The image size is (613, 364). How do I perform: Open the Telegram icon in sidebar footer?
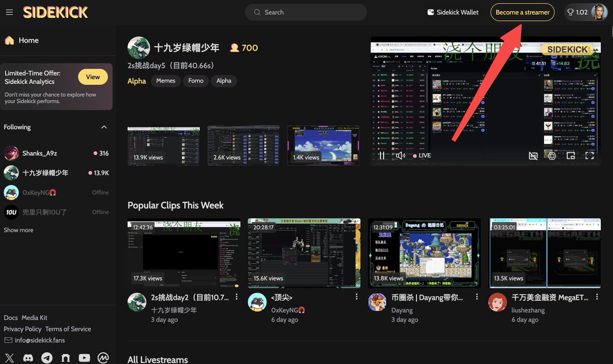[x=46, y=358]
